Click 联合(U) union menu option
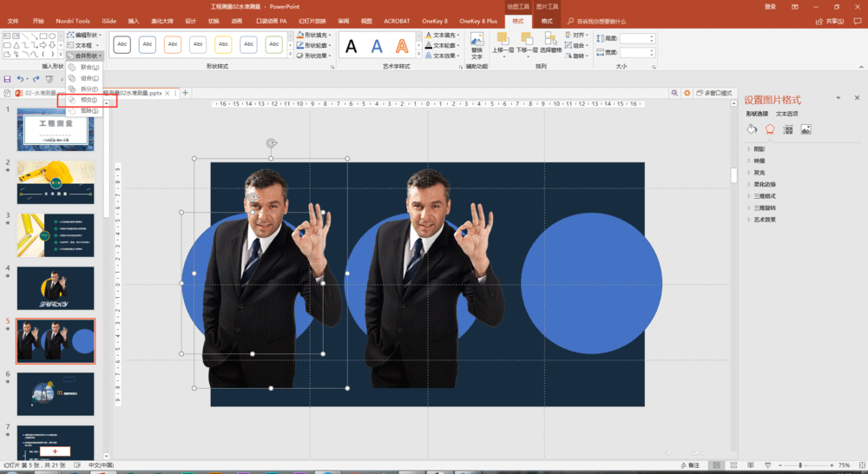 (x=84, y=67)
